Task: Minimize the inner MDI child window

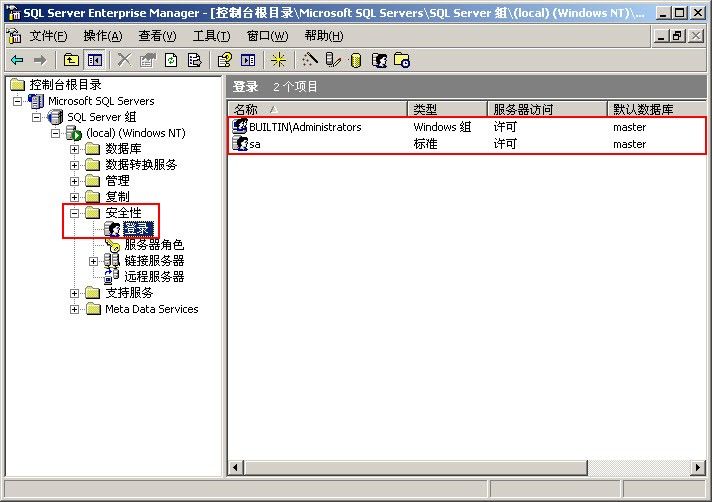Action: pyautogui.click(x=661, y=35)
